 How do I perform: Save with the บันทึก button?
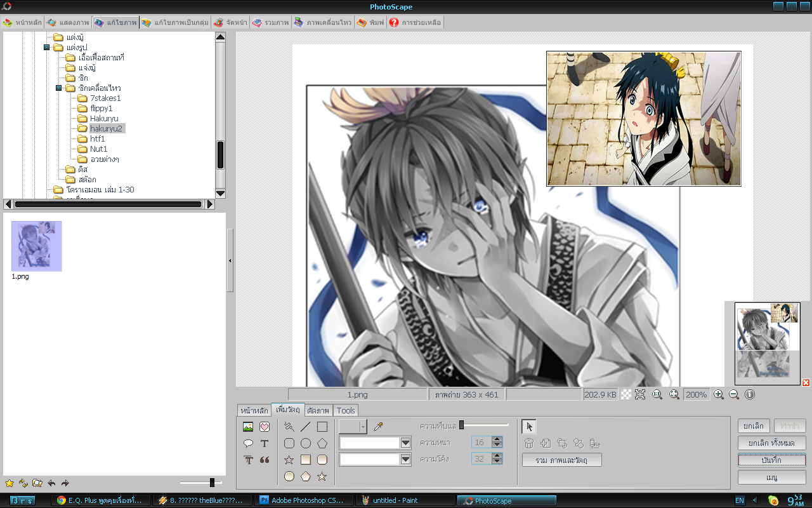click(x=772, y=460)
